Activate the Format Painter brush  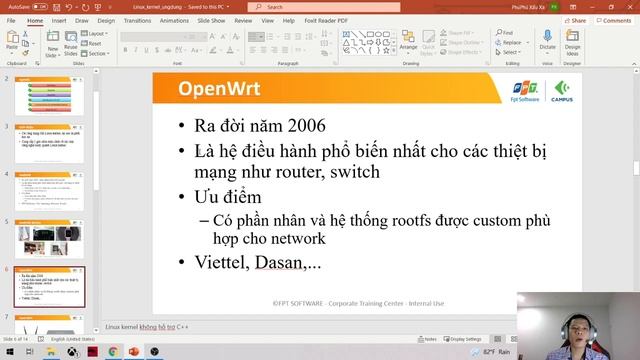pyautogui.click(x=25, y=53)
